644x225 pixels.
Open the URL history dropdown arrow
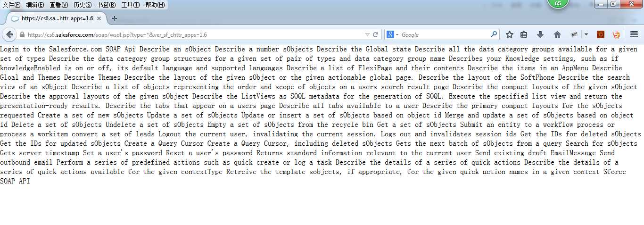coord(368,34)
